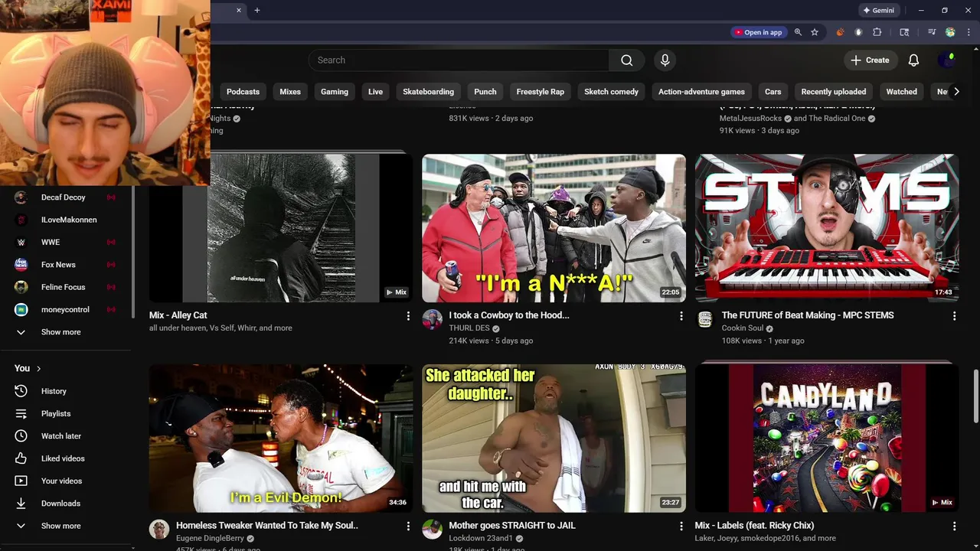Select the Gaming filter chip

tap(335, 92)
